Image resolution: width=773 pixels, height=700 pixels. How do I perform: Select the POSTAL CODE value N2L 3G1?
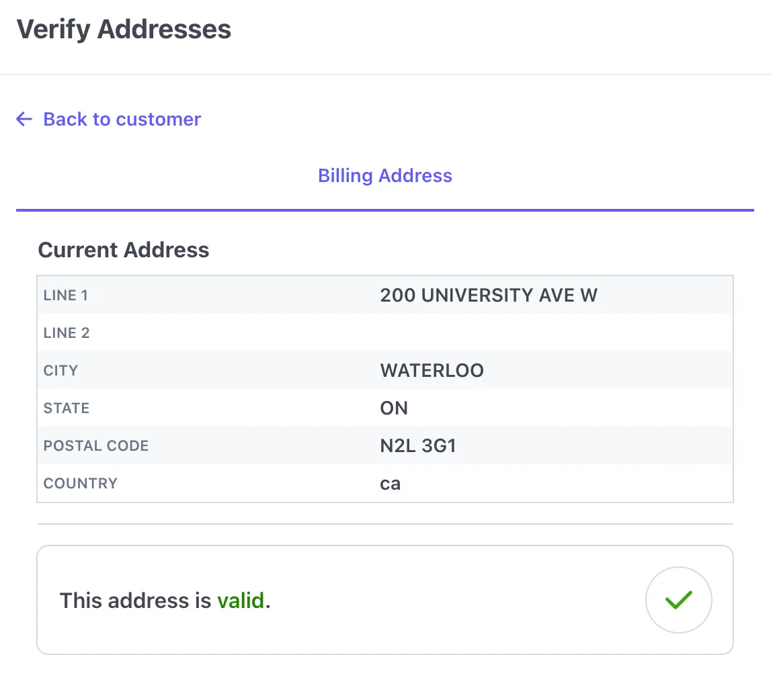click(x=418, y=445)
